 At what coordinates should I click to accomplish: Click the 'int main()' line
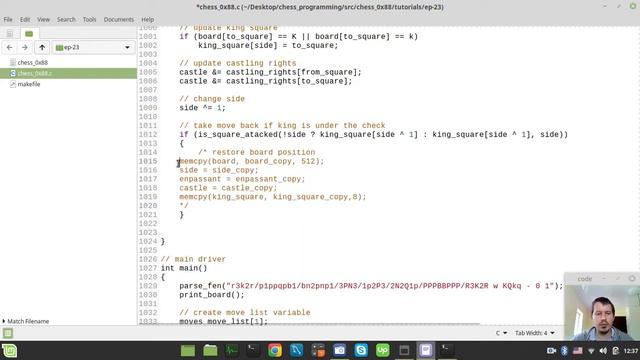coord(184,268)
